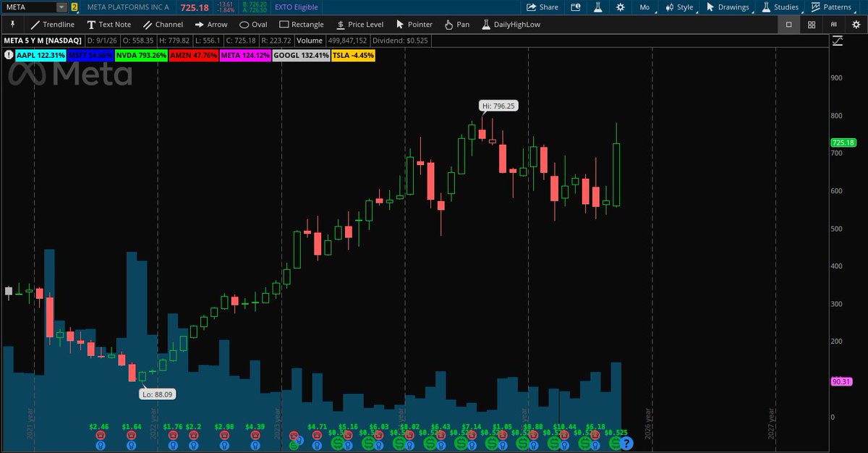This screenshot has width=868, height=453.
Task: Open the flask Edit Studies icon
Action: tap(597, 7)
